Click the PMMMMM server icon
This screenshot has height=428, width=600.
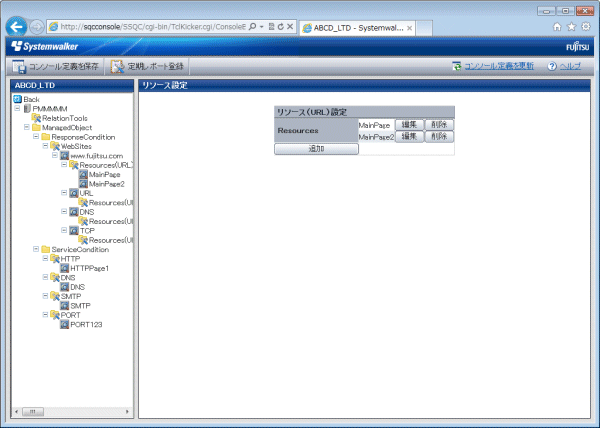tap(27, 109)
